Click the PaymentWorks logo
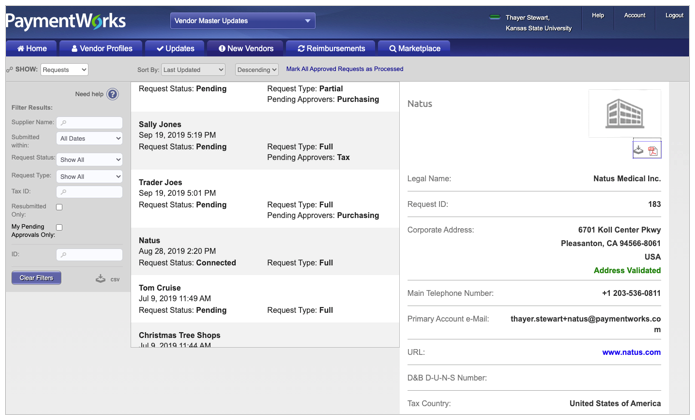 (x=66, y=21)
